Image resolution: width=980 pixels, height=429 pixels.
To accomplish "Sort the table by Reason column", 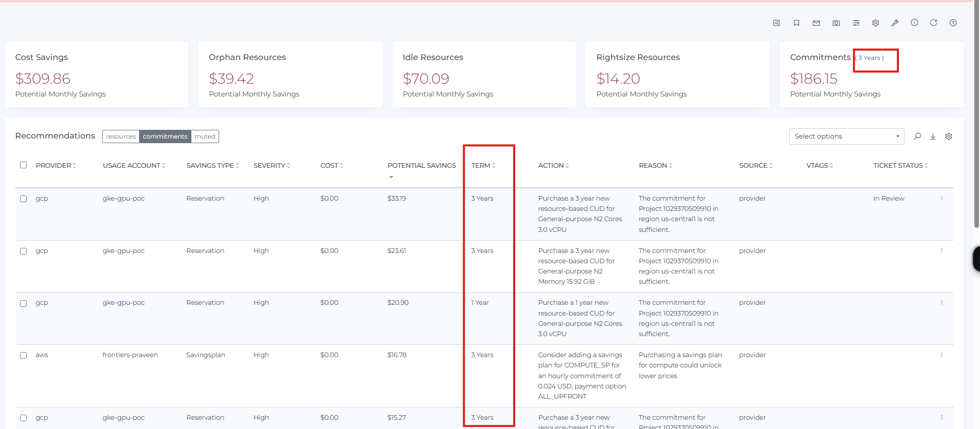I will pos(656,165).
